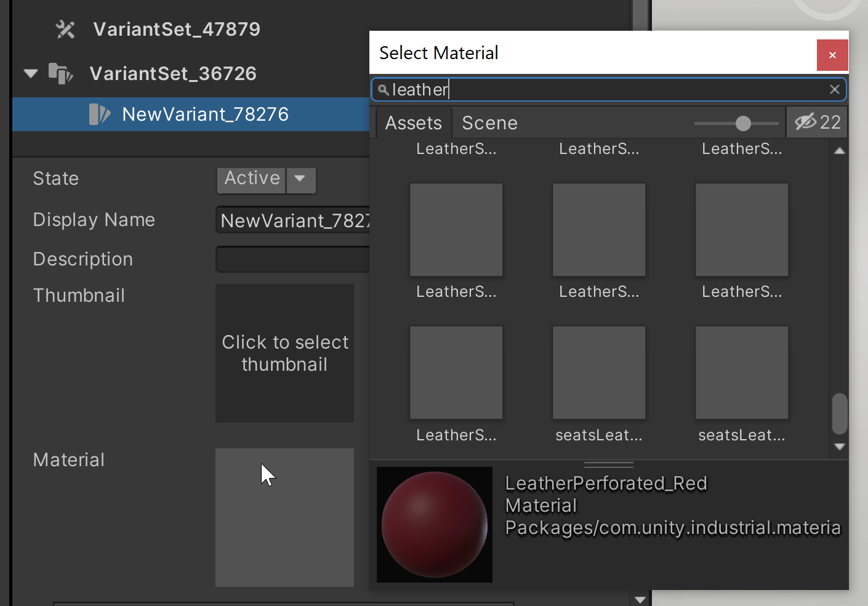Collapse the VariantSet_36726 tree entry
Viewport: 868px width, 606px height.
coord(30,73)
